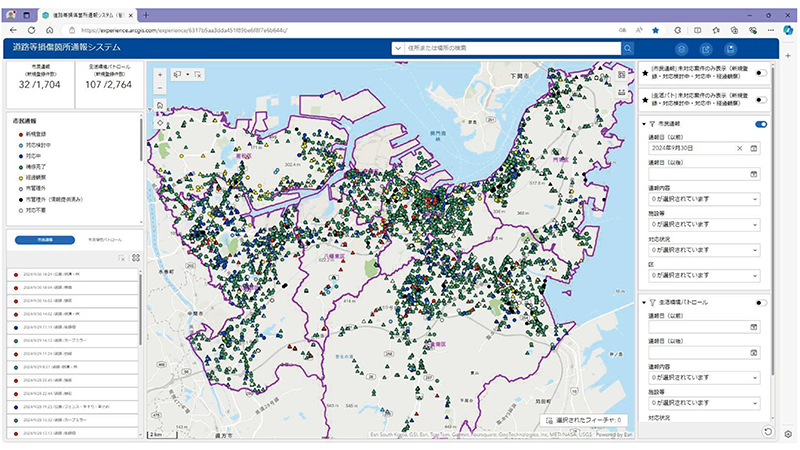This screenshot has height=450, width=800.
Task: Clear the 2024年9月30日 date with X
Action: point(741,148)
